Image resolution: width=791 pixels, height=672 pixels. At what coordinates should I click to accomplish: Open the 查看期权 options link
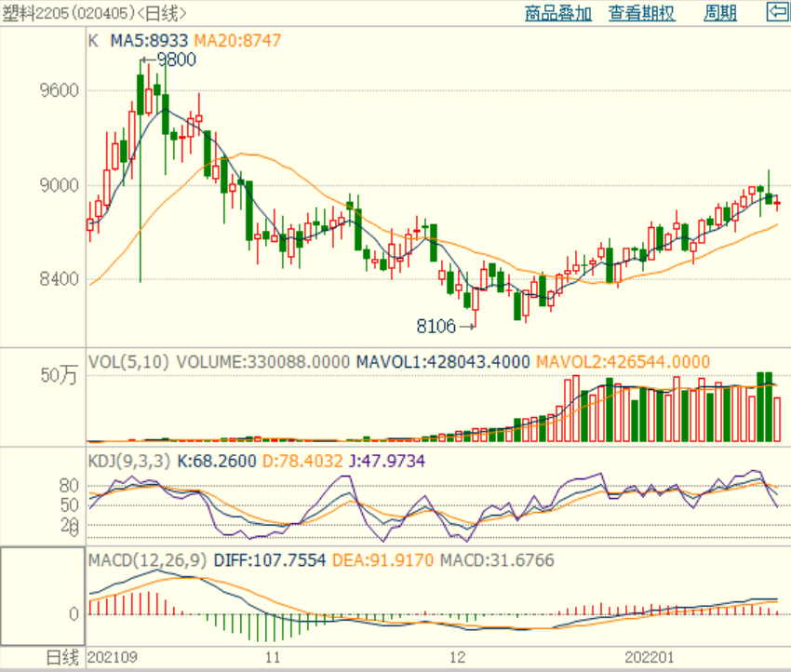pyautogui.click(x=642, y=13)
